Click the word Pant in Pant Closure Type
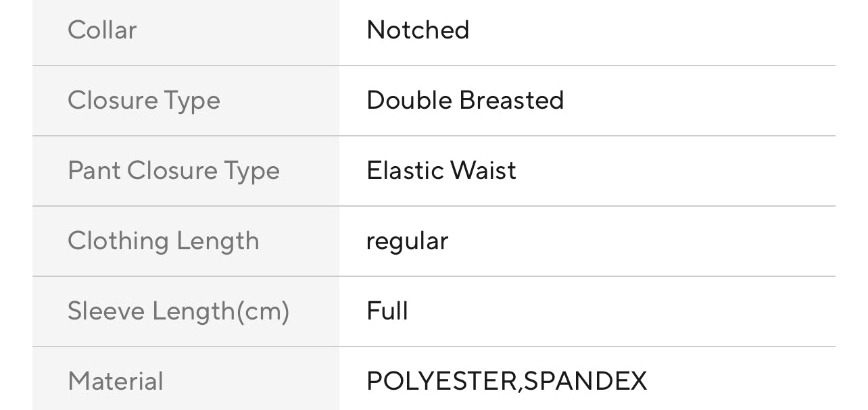 (93, 171)
